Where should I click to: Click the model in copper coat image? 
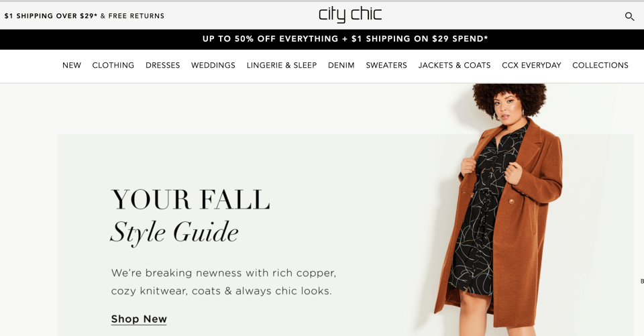coord(498,209)
